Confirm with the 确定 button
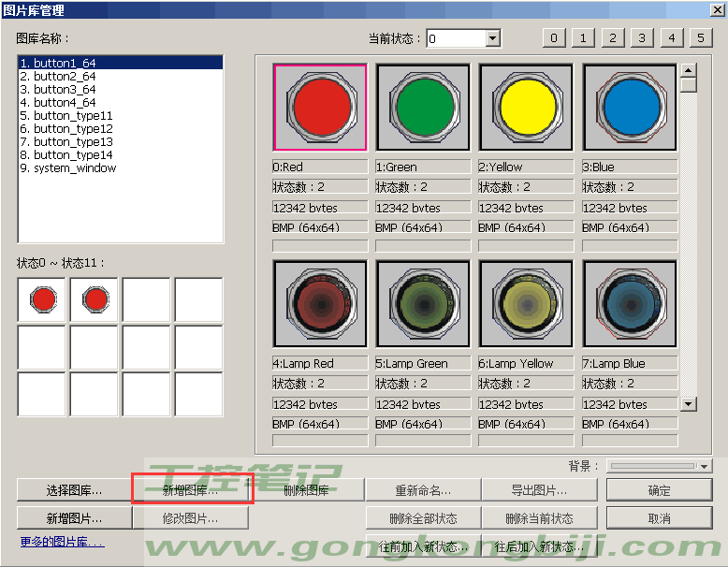Screen dimensions: 728x567 pyautogui.click(x=659, y=490)
